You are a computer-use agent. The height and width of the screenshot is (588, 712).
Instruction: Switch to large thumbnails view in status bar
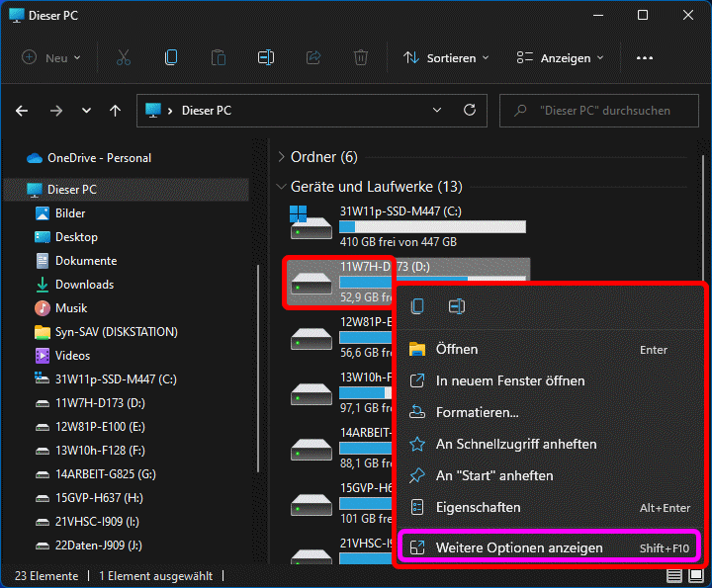point(696,576)
